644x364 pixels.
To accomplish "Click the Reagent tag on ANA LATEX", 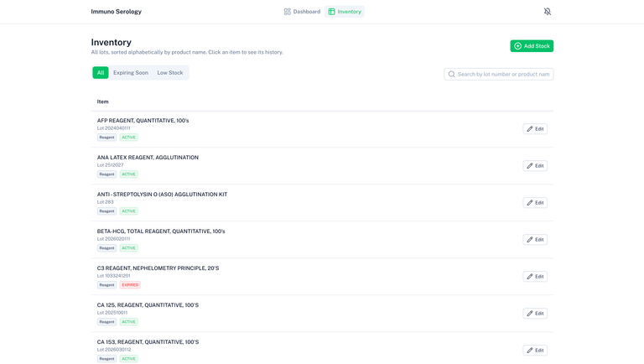I will point(106,174).
